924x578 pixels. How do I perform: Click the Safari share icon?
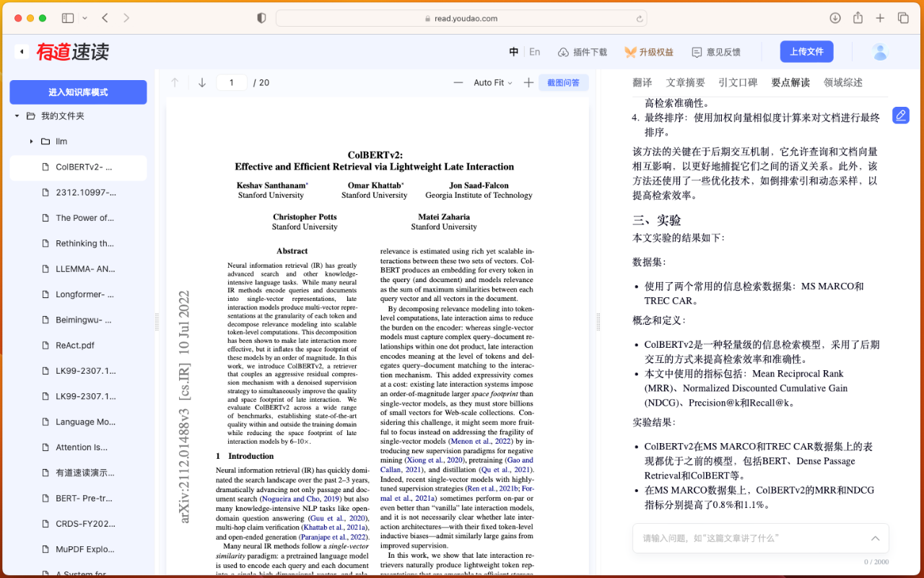858,18
